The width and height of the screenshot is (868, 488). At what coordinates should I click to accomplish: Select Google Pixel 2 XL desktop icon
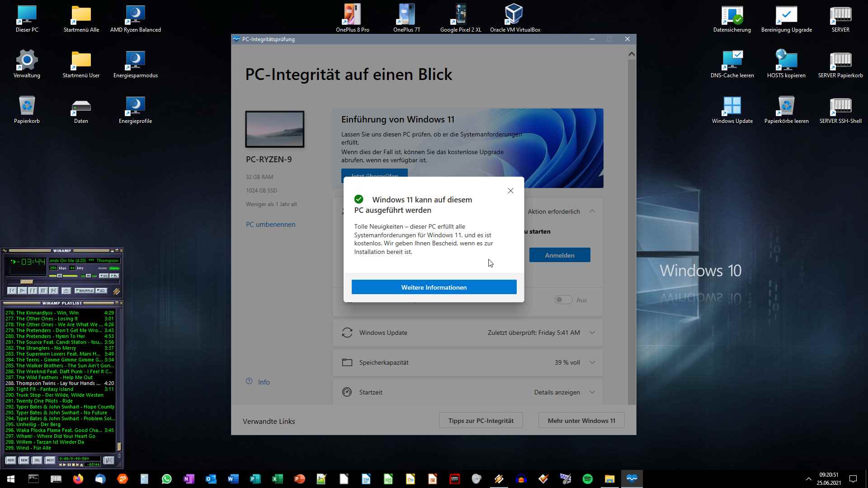click(x=461, y=19)
